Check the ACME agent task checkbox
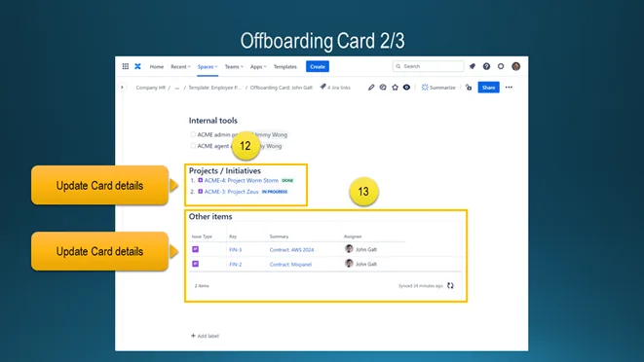 point(193,146)
